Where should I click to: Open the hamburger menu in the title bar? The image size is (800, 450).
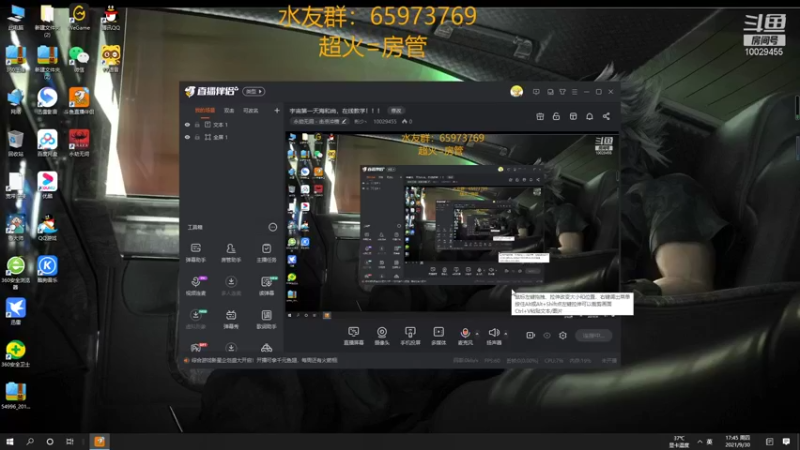574,92
